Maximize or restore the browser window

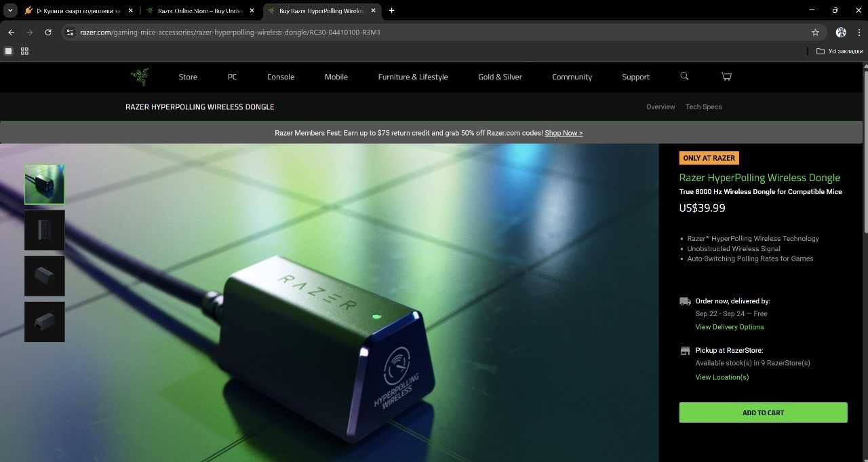[835, 10]
